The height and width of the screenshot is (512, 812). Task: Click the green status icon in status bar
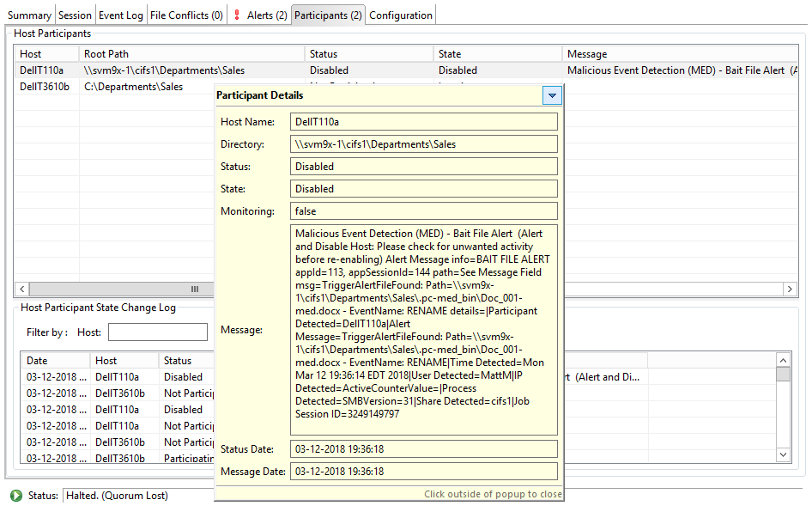[x=16, y=496]
